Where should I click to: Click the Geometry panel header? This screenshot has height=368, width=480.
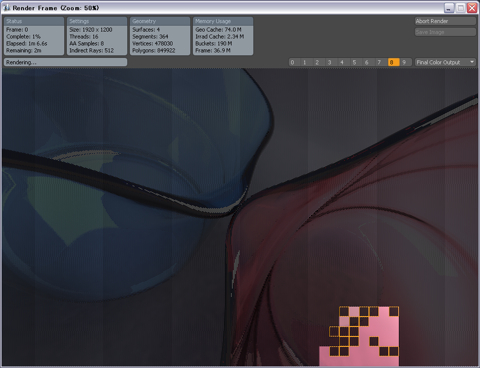click(160, 21)
